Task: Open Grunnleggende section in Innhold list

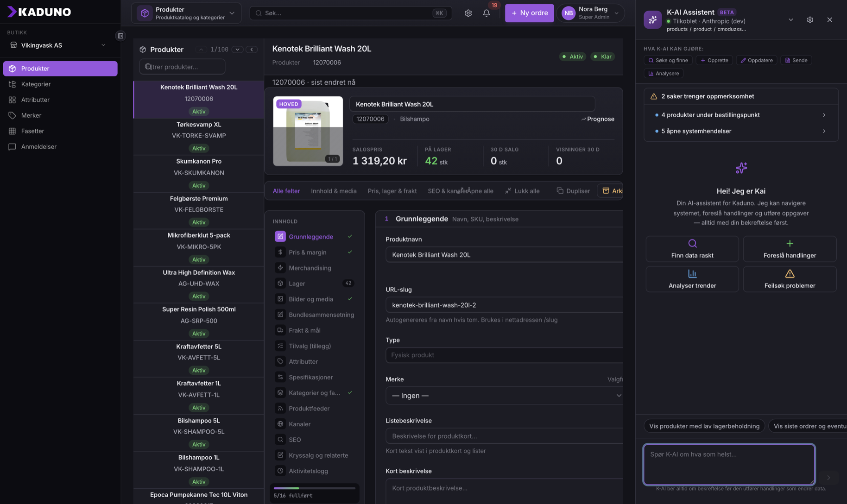Action: pyautogui.click(x=314, y=237)
